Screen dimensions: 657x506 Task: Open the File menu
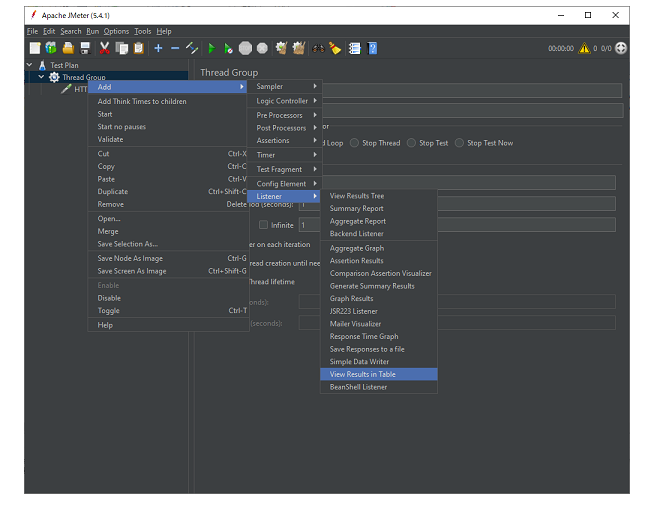point(32,31)
